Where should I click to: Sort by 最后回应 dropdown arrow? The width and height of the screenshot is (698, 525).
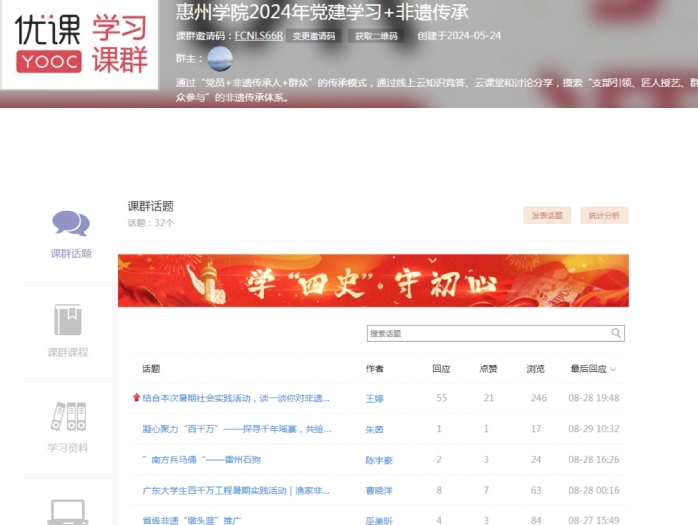(x=613, y=369)
